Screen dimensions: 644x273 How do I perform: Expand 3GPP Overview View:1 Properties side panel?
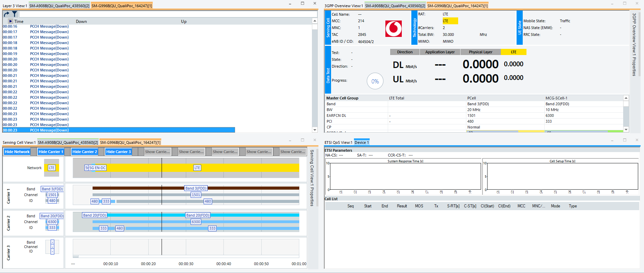tap(634, 44)
